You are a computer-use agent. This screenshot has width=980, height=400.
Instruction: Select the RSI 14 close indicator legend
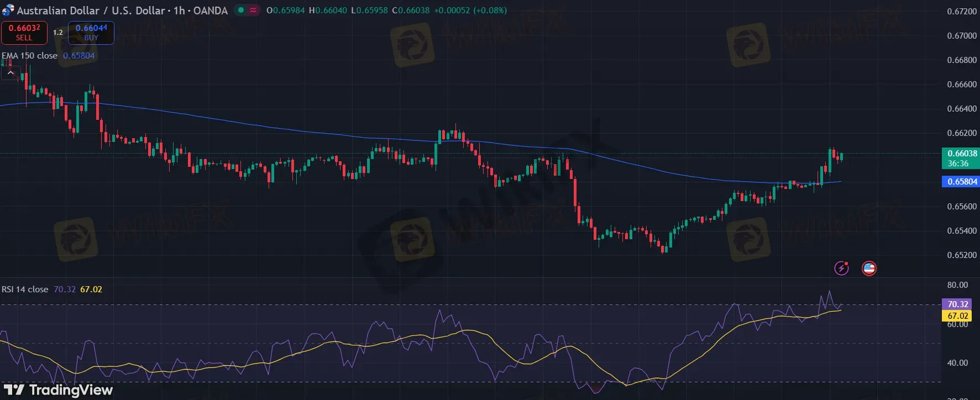(25, 290)
